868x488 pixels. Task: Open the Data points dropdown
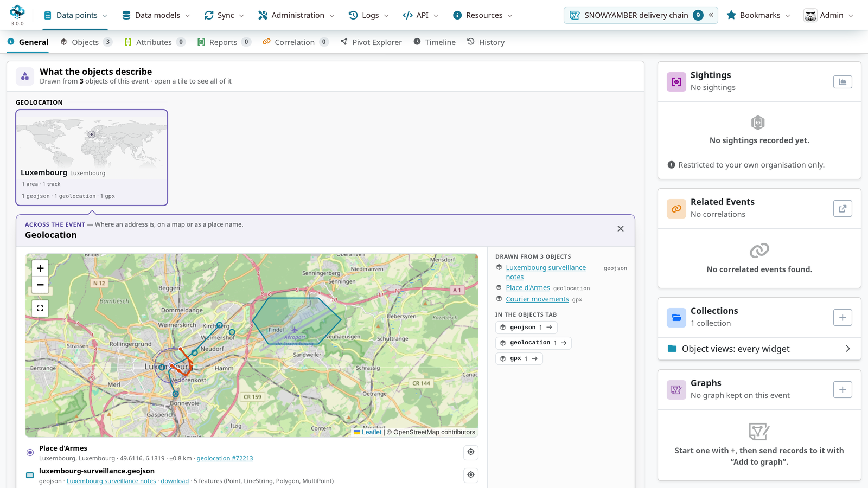pyautogui.click(x=75, y=15)
